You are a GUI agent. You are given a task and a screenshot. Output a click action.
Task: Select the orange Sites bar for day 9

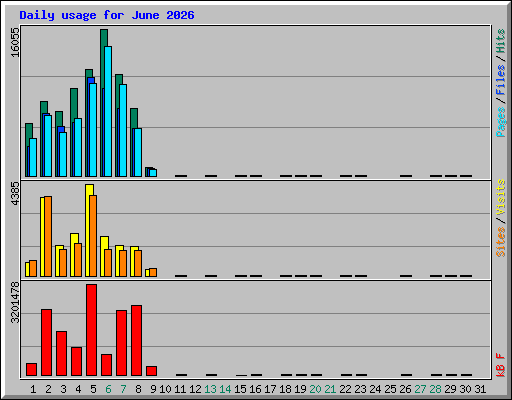coord(153,272)
